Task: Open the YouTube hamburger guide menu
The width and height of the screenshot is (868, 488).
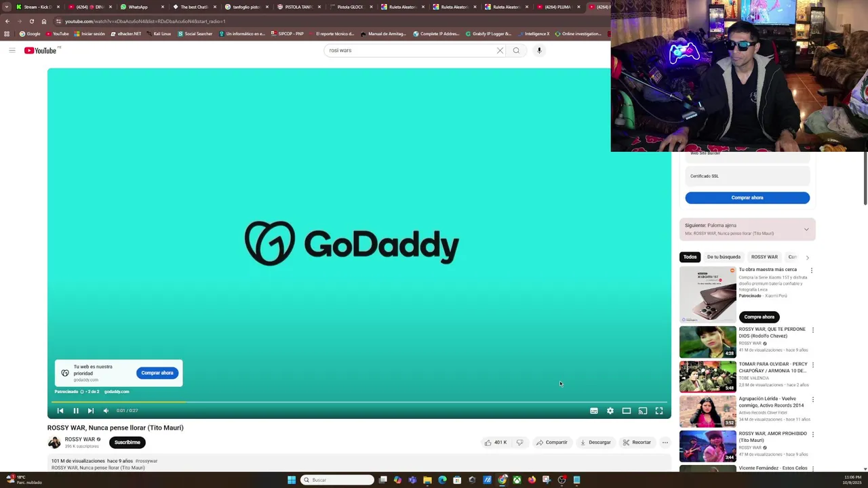Action: coord(12,50)
